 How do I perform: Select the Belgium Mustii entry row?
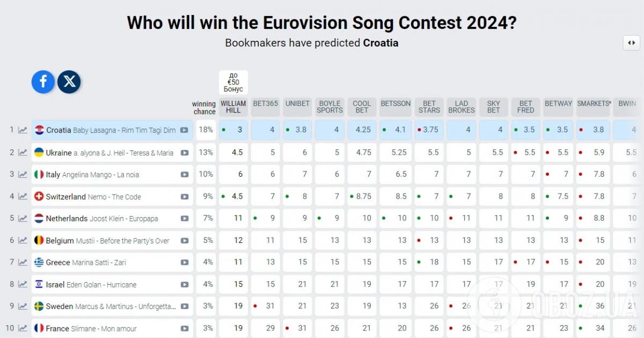112,241
